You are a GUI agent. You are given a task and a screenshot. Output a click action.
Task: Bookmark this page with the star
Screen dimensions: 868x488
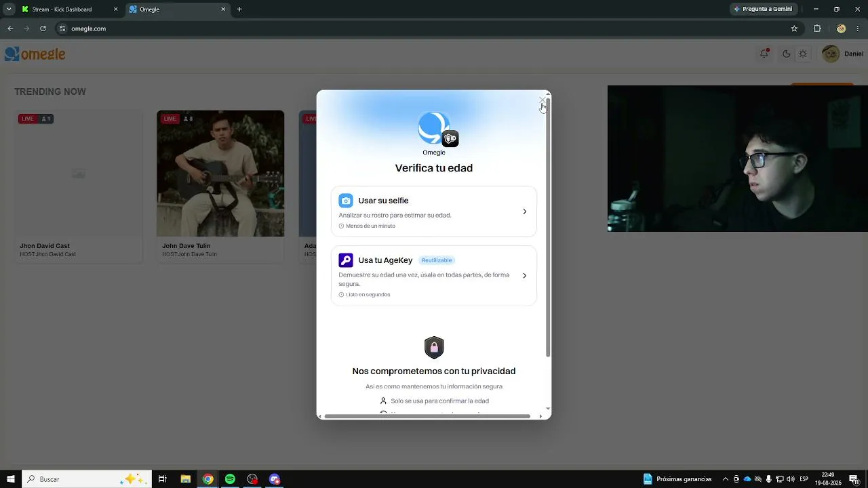[x=794, y=28]
